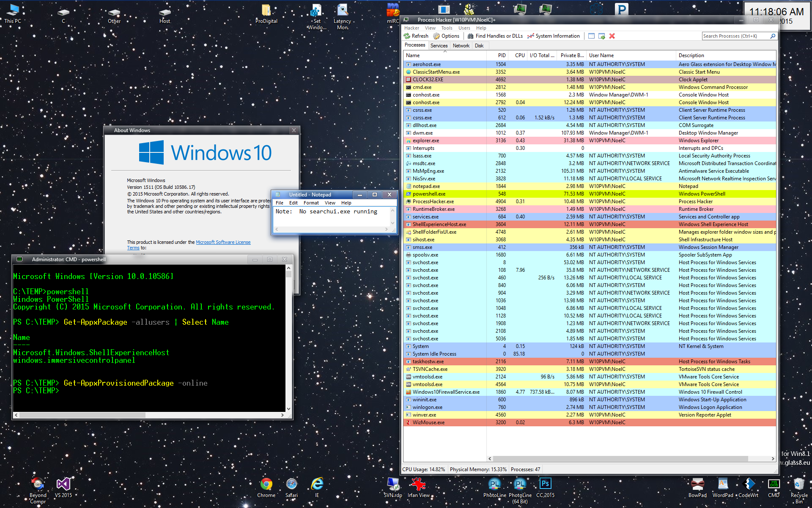Open SVN.rdp desktop shortcut
Screen dimensions: 812x508
[x=393, y=488]
